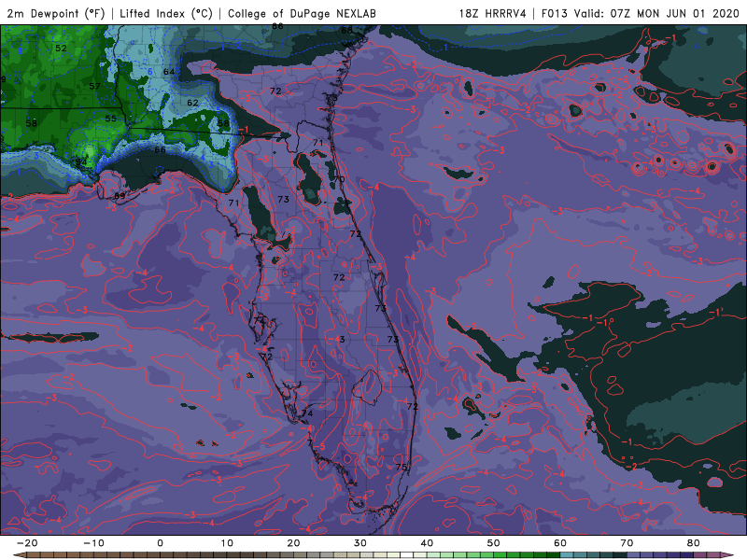This screenshot has width=747, height=560.
Task: Click the 70 label on the color scale
Action: point(627,543)
